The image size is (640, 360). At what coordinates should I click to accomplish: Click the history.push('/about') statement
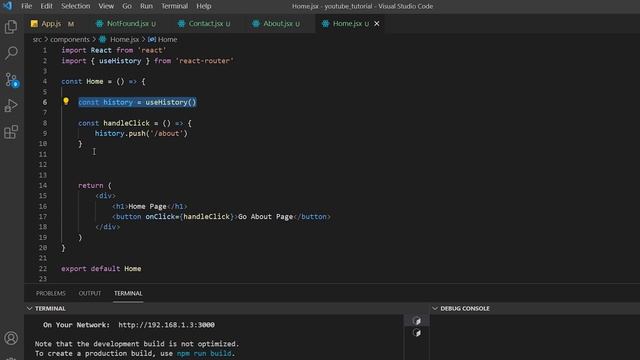pyautogui.click(x=141, y=133)
